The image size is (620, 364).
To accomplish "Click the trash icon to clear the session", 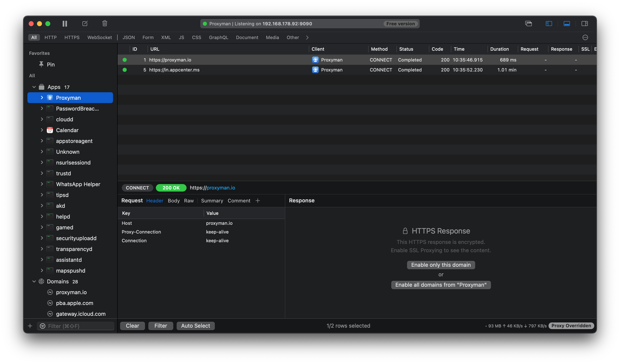I will [105, 23].
